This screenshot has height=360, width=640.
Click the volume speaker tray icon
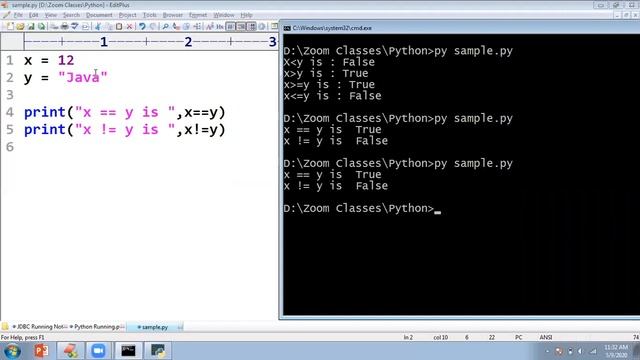pos(580,351)
